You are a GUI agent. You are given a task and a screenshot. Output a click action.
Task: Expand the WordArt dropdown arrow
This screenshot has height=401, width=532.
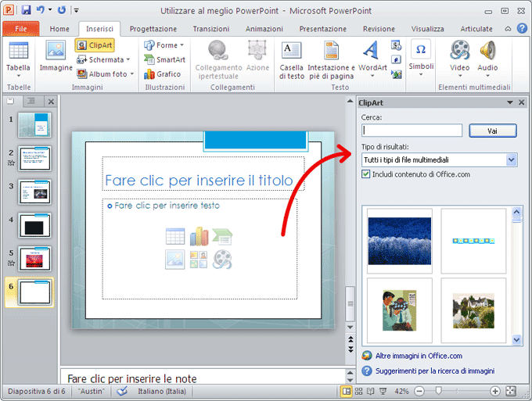[372, 76]
